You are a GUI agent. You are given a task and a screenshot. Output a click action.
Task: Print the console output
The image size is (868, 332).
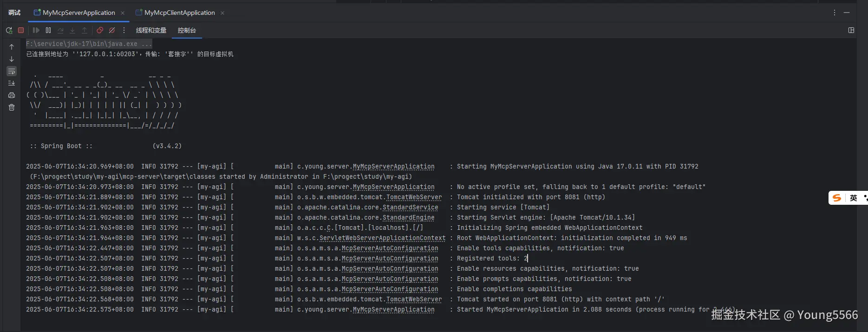(12, 95)
